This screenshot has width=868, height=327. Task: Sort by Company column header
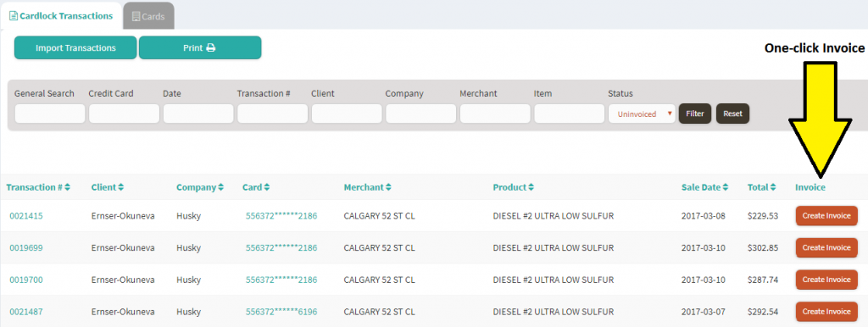[x=200, y=187]
